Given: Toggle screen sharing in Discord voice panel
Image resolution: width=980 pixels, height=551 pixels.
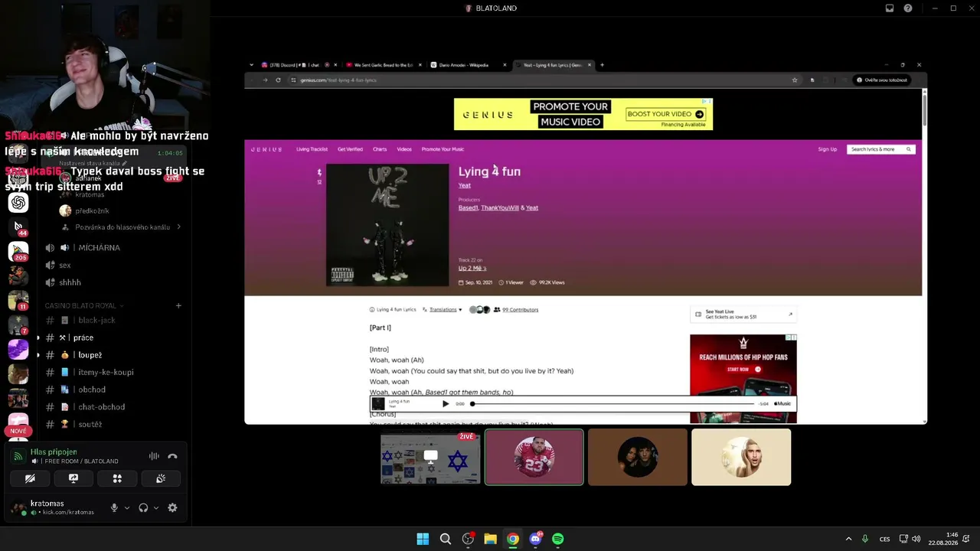Looking at the screenshot, I should [73, 478].
